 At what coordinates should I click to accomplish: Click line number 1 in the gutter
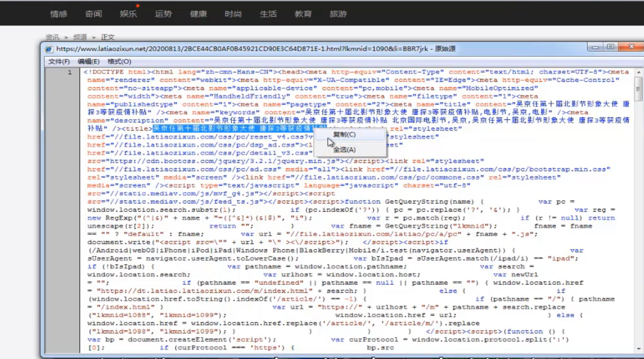click(70, 72)
